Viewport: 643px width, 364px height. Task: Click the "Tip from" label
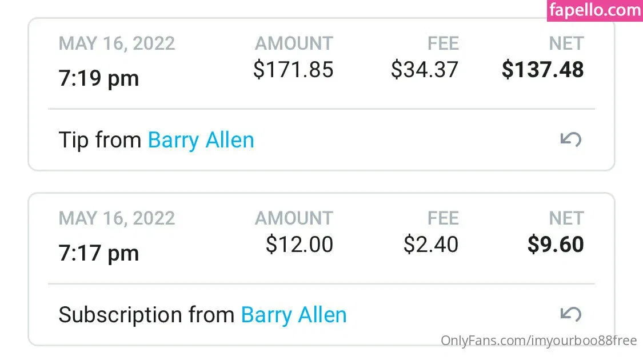click(100, 140)
